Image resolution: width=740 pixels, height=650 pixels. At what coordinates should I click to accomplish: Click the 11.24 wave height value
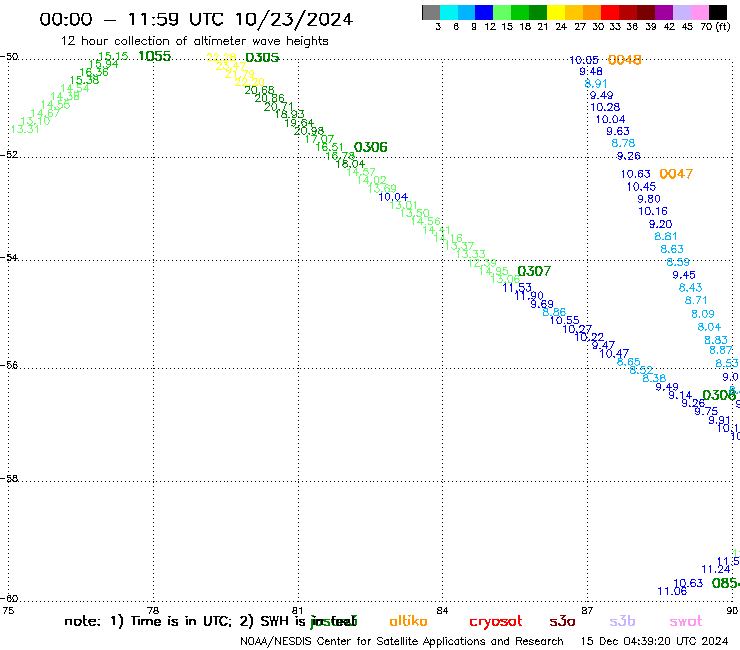tap(716, 569)
